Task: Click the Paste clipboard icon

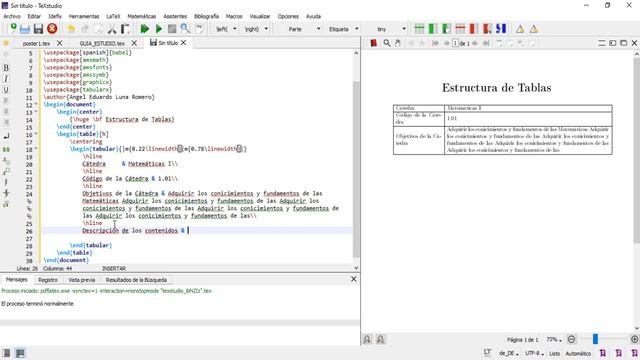Action: pos(125,29)
